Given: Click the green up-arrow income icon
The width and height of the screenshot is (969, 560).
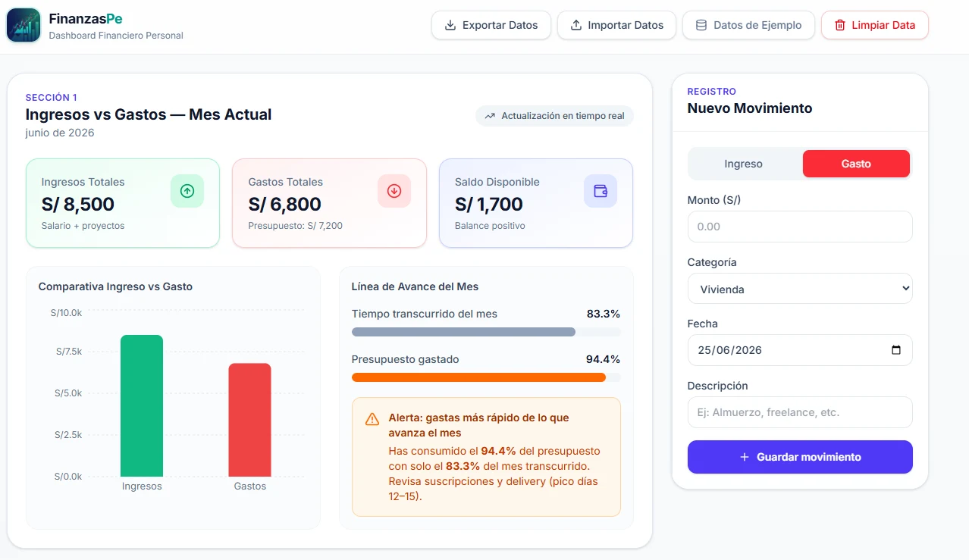Looking at the screenshot, I should point(187,191).
